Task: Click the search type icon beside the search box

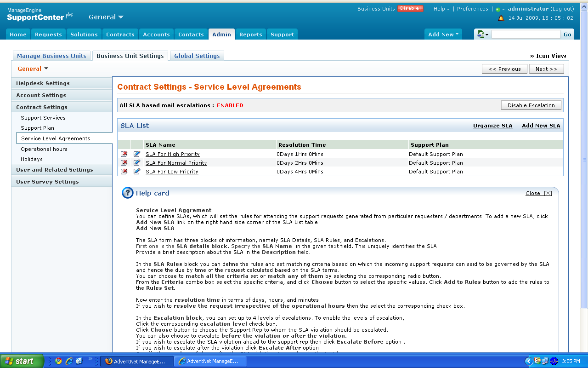Action: (481, 34)
